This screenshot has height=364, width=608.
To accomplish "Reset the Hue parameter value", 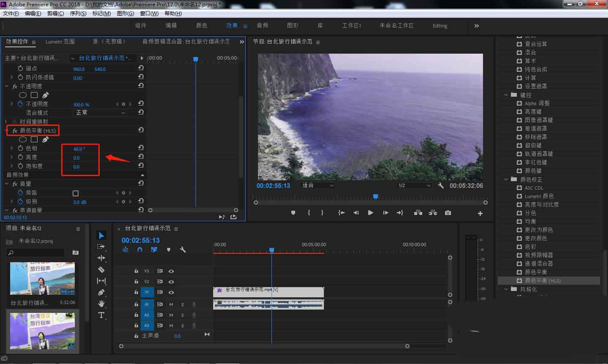I will [141, 148].
